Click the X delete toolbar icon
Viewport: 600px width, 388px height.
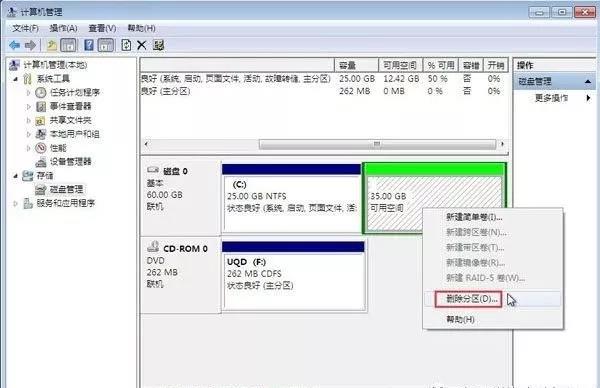[x=142, y=46]
